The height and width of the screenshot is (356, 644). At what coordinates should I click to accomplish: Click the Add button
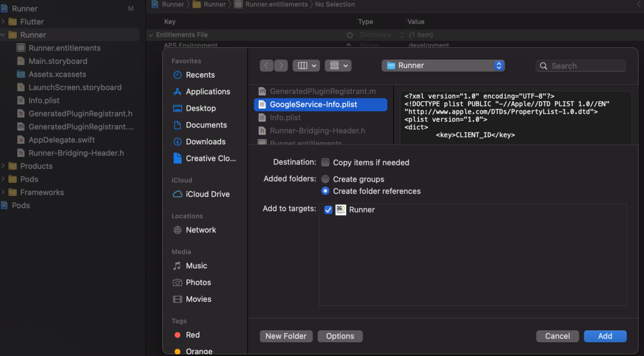605,336
